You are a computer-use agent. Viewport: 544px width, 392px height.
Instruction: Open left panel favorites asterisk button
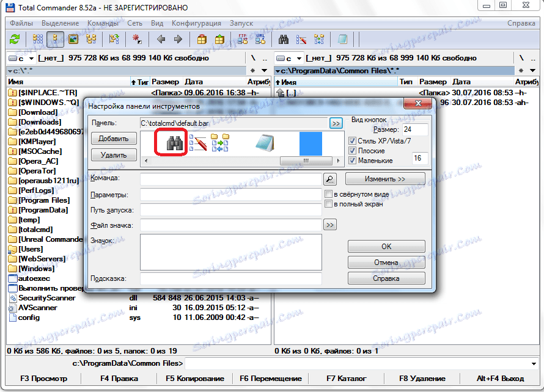(x=253, y=71)
